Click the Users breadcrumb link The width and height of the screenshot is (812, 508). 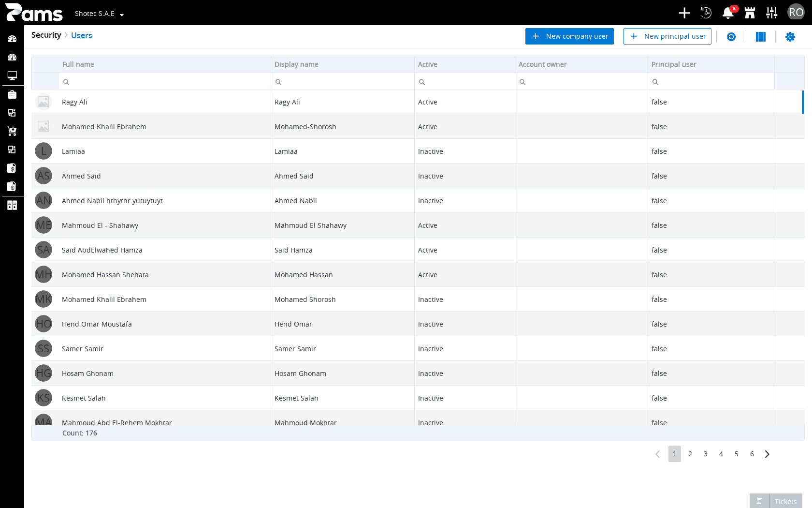pos(81,35)
